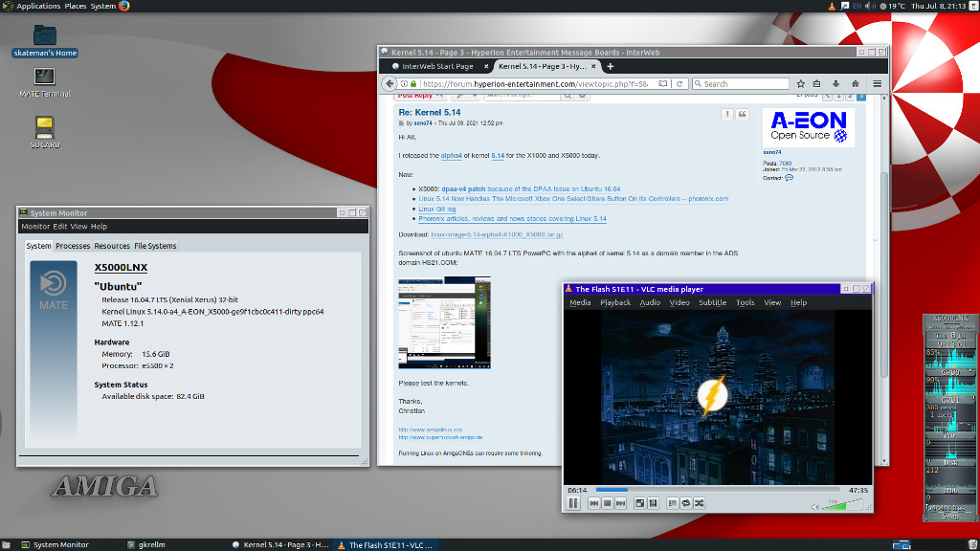Open the VLC Subtitle menu
Image resolution: width=980 pixels, height=551 pixels.
coord(712,302)
